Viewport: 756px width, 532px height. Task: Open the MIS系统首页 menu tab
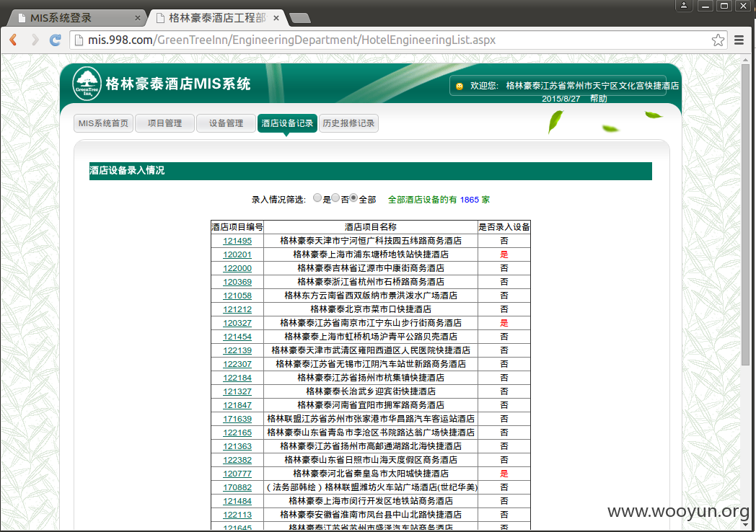click(103, 123)
